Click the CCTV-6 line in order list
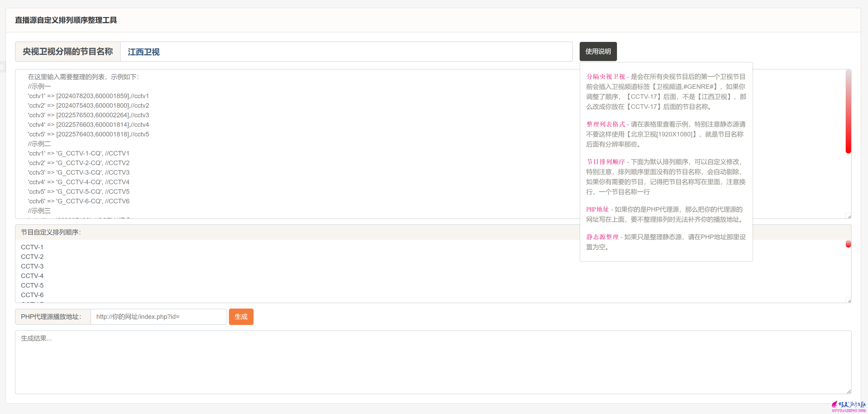 tap(32, 295)
